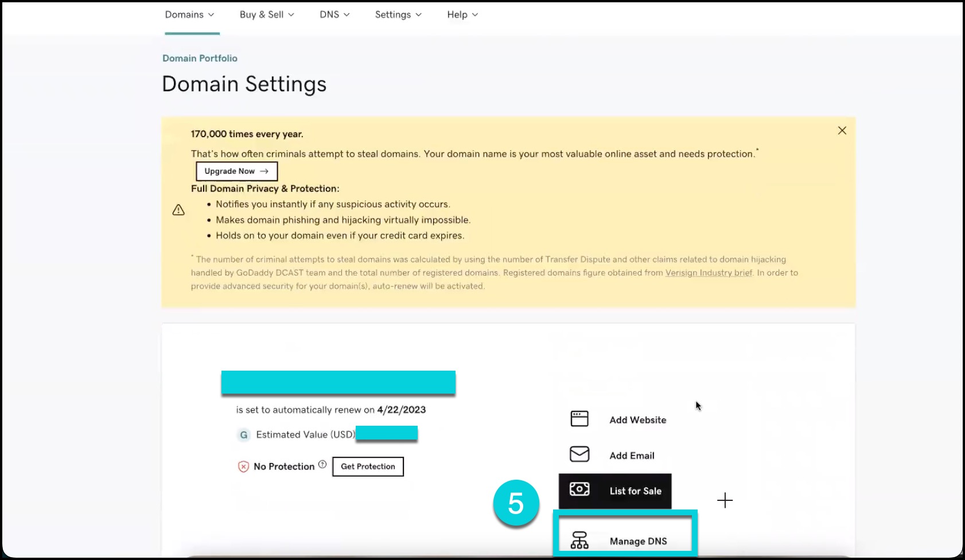Click the Add Email envelope icon
The width and height of the screenshot is (965, 560).
(x=579, y=454)
